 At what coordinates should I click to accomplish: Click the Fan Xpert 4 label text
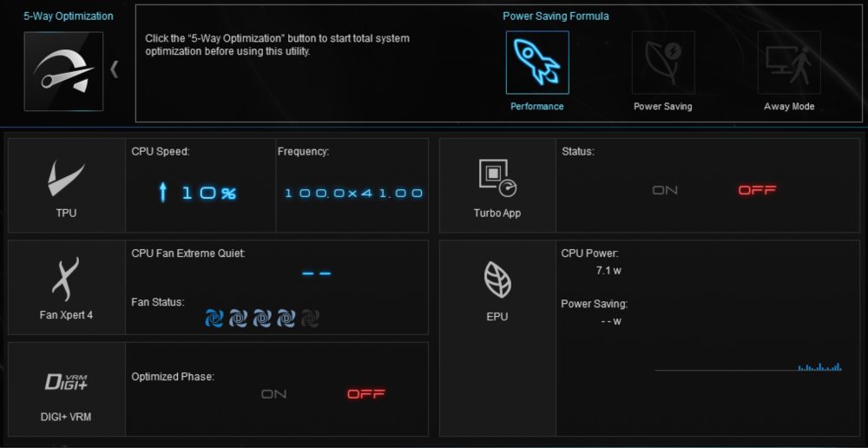(66, 315)
